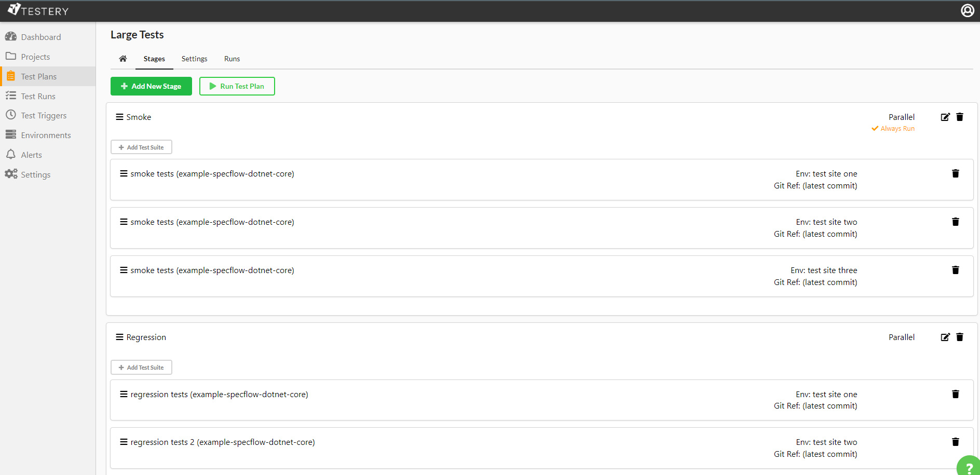The height and width of the screenshot is (475, 980).
Task: Edit the Smoke stage with the pencil icon
Action: click(945, 117)
